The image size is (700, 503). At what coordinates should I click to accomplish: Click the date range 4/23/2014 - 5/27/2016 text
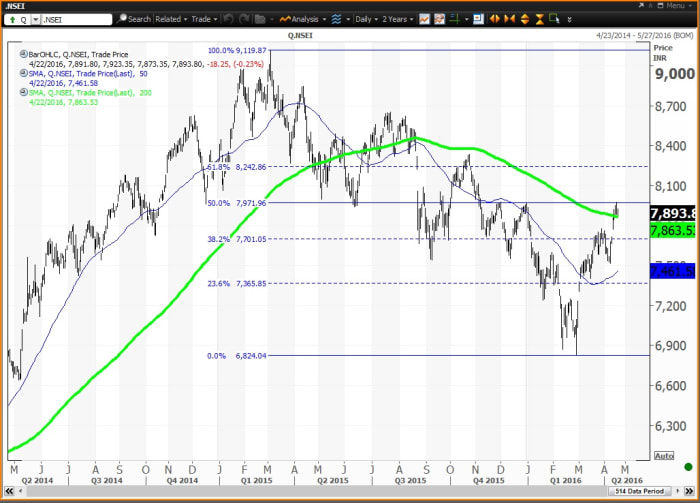[645, 35]
